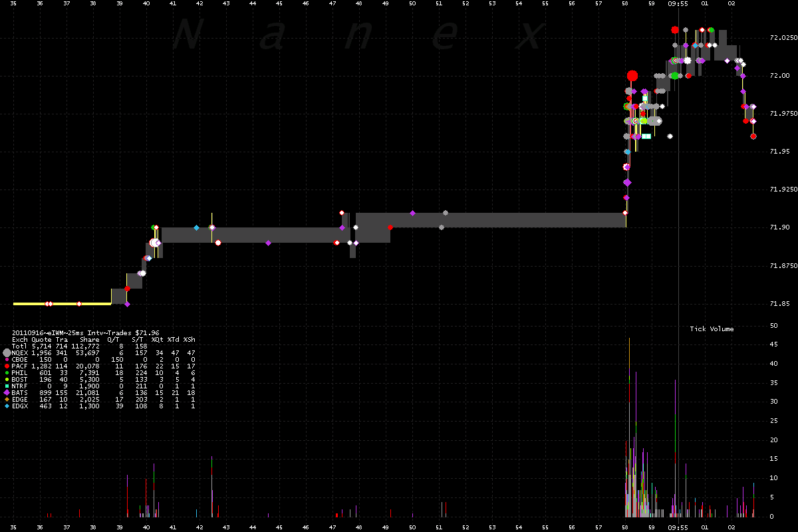The height and width of the screenshot is (532, 798).
Task: Click the 'Quote' column header
Action: pyautogui.click(x=41, y=339)
